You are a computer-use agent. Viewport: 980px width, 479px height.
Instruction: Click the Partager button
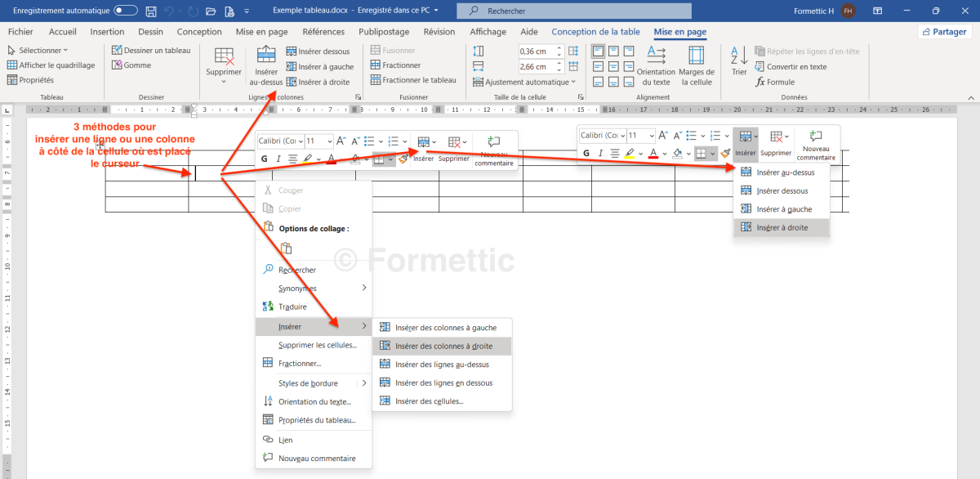(945, 32)
